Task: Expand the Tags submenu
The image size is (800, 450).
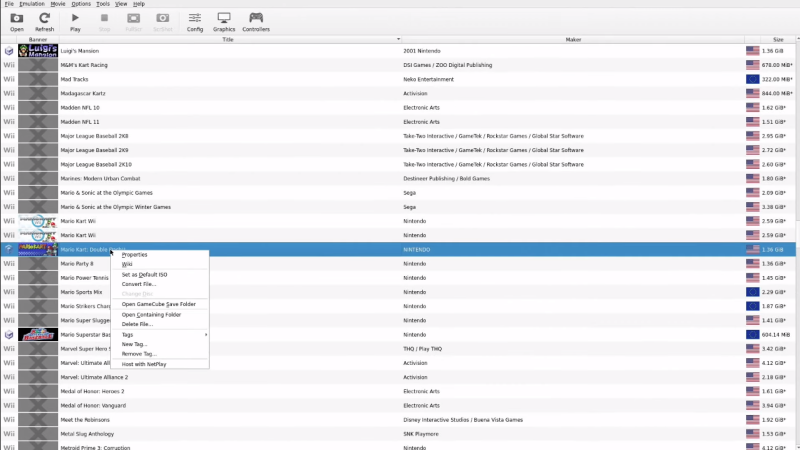Action: tap(160, 335)
